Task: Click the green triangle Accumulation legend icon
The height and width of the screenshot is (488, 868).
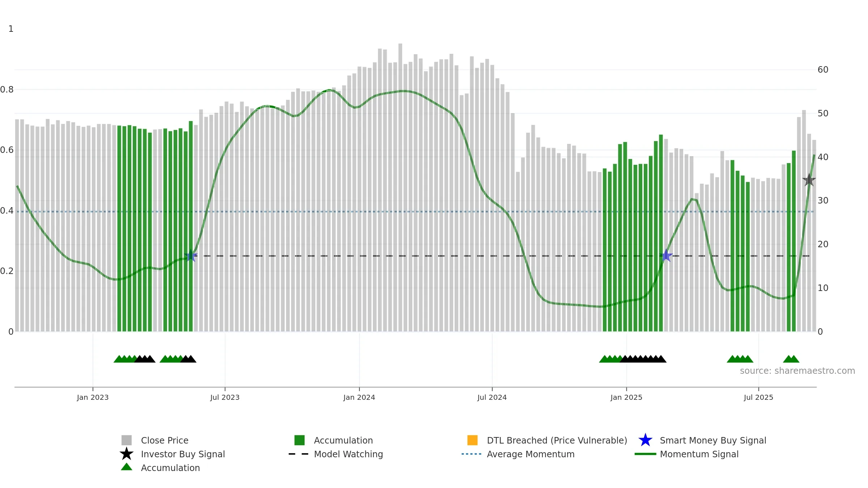Action: coord(127,467)
